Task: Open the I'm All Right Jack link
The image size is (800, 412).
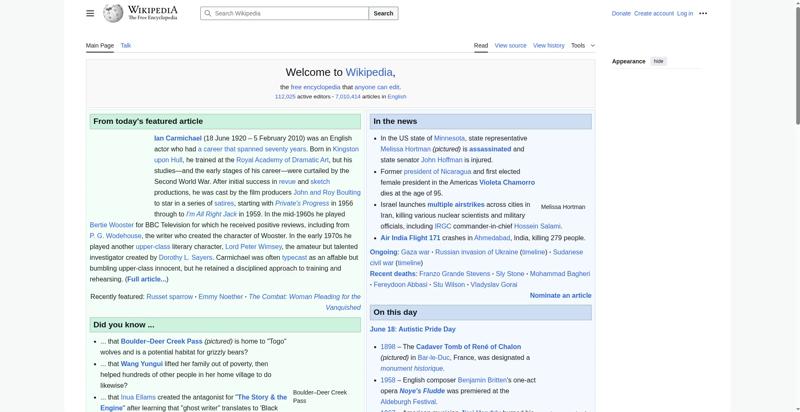Action: pyautogui.click(x=211, y=214)
